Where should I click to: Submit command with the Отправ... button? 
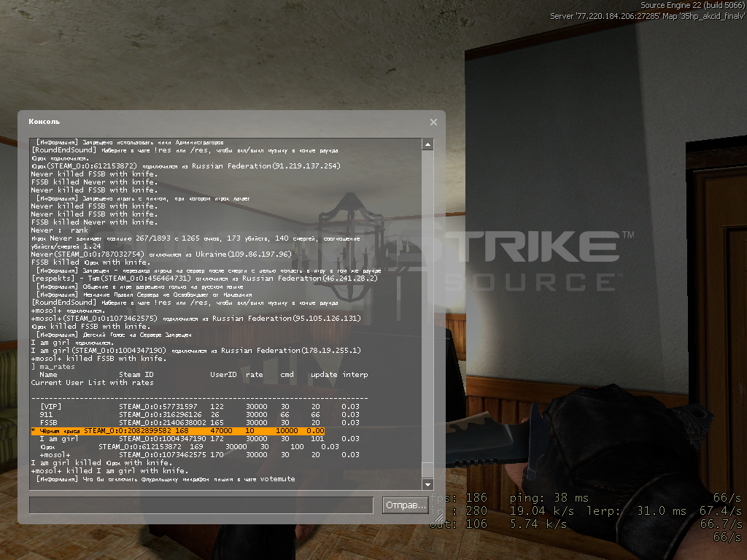click(406, 505)
